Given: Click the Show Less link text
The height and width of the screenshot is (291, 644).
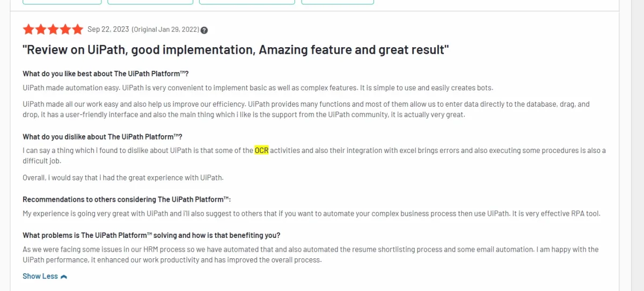Looking at the screenshot, I should 40,276.
